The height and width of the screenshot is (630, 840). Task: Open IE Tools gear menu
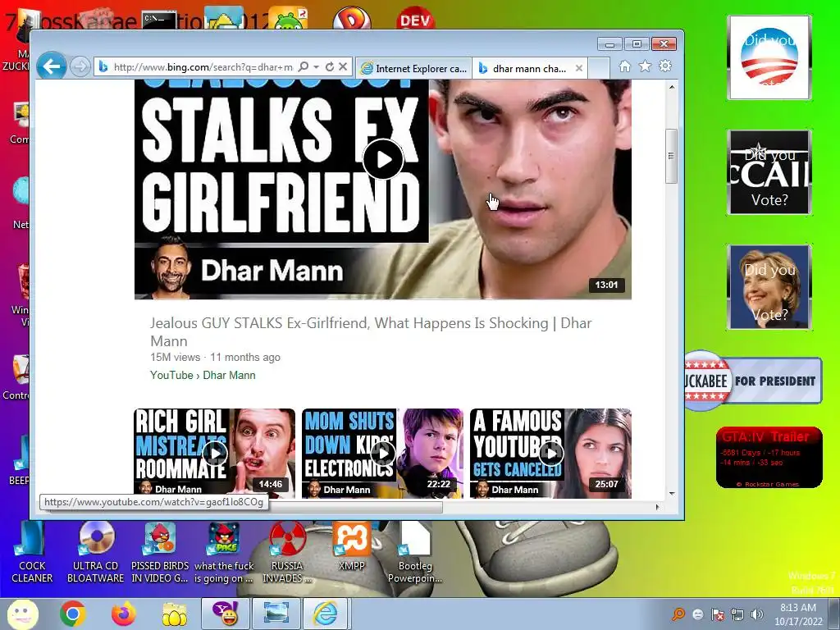pos(664,66)
